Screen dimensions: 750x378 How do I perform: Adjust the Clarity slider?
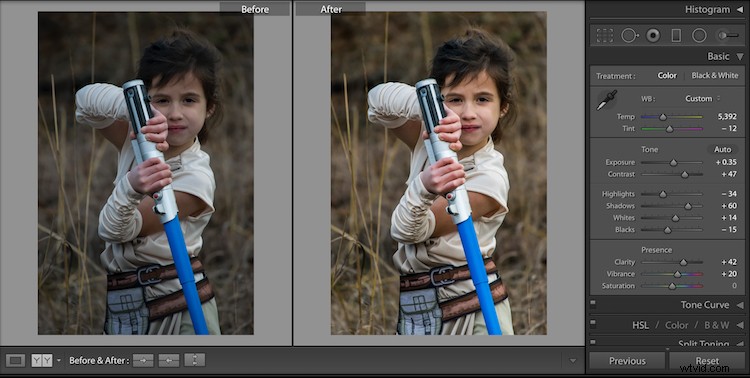pos(684,262)
